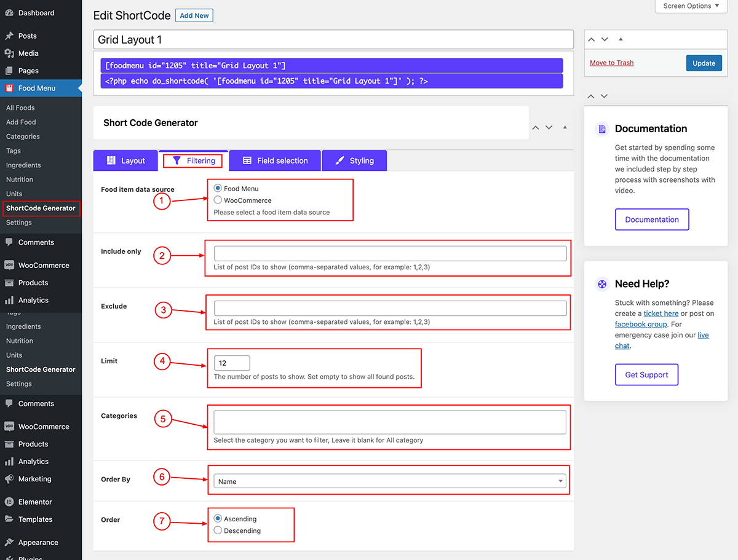Click the Dashboard gauge icon in sidebar
The height and width of the screenshot is (560, 738).
tap(9, 13)
